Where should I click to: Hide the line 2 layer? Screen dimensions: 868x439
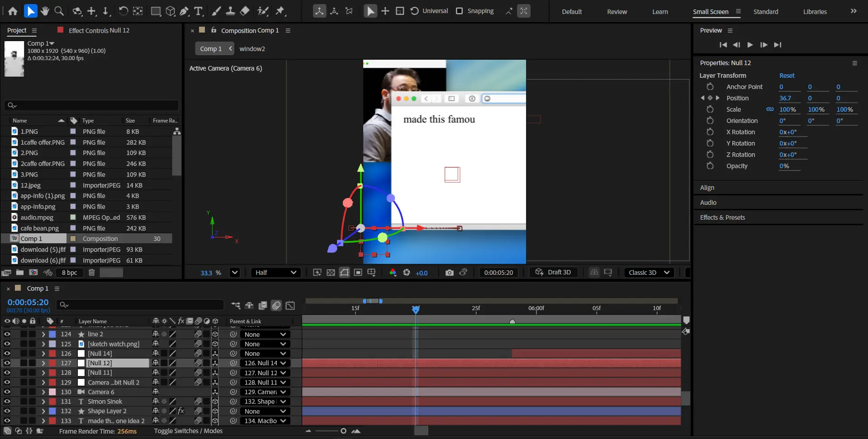(7, 334)
